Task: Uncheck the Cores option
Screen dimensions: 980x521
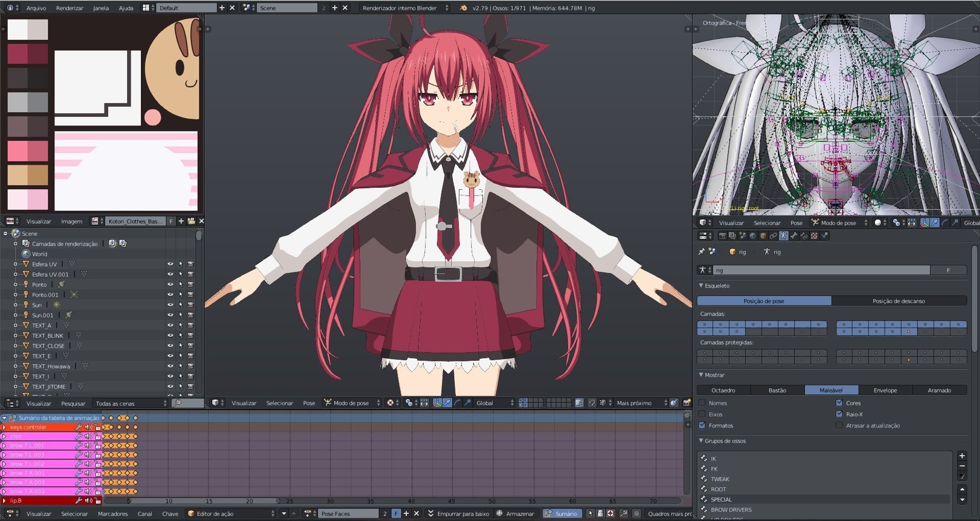Action: pos(839,403)
